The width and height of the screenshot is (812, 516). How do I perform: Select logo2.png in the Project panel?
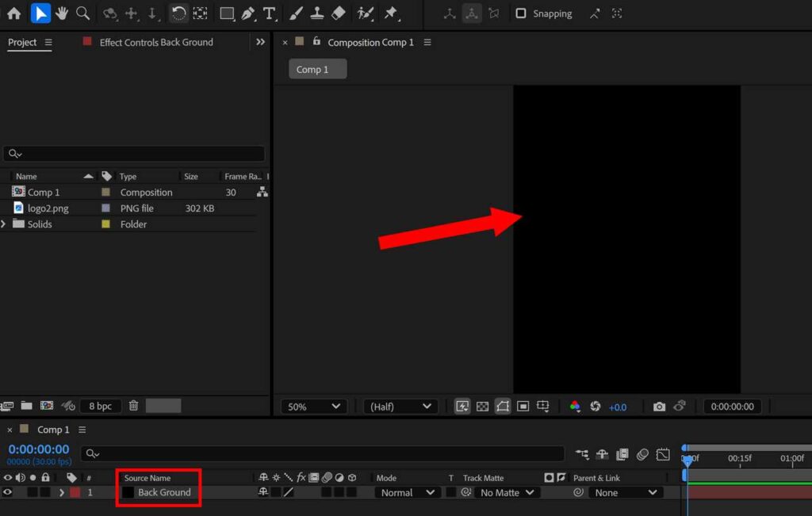(48, 208)
